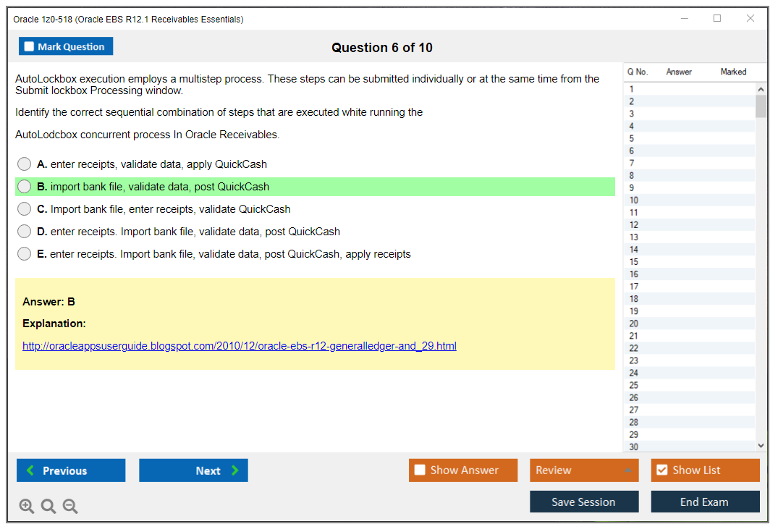Click Save Session button
The height and width of the screenshot is (532, 778).
pyautogui.click(x=583, y=502)
